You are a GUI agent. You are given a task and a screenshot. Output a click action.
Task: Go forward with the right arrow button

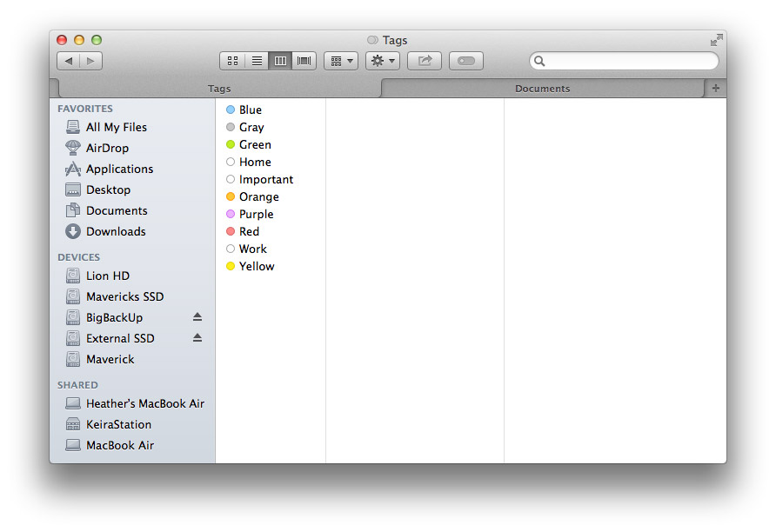[90, 61]
